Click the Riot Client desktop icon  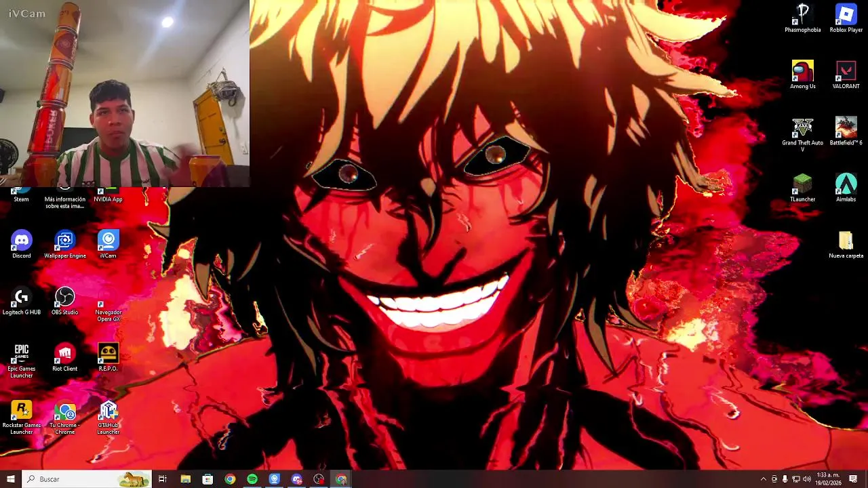tap(65, 357)
